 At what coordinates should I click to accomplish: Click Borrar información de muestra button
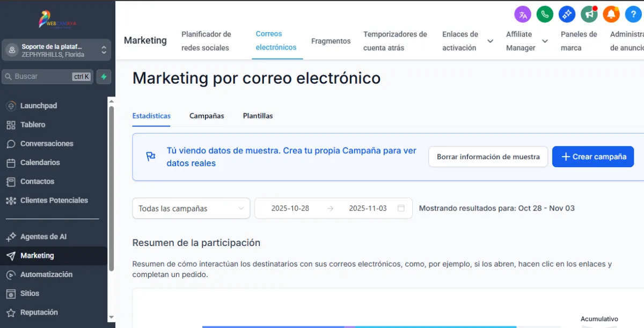click(x=488, y=156)
